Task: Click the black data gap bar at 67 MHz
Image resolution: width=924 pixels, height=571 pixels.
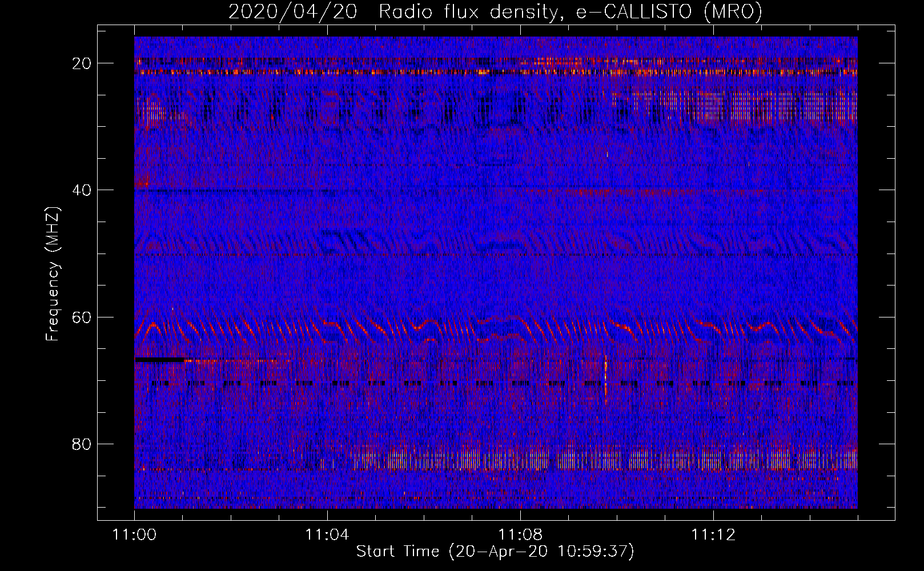Action: [160, 360]
